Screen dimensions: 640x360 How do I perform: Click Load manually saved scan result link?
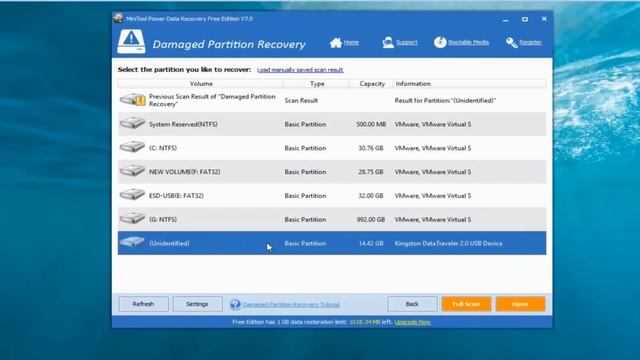pos(300,70)
